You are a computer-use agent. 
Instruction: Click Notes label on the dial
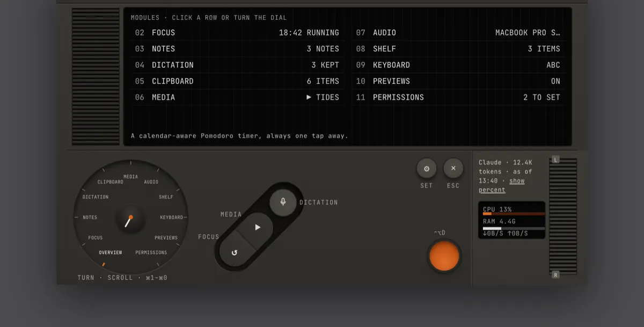tap(90, 217)
